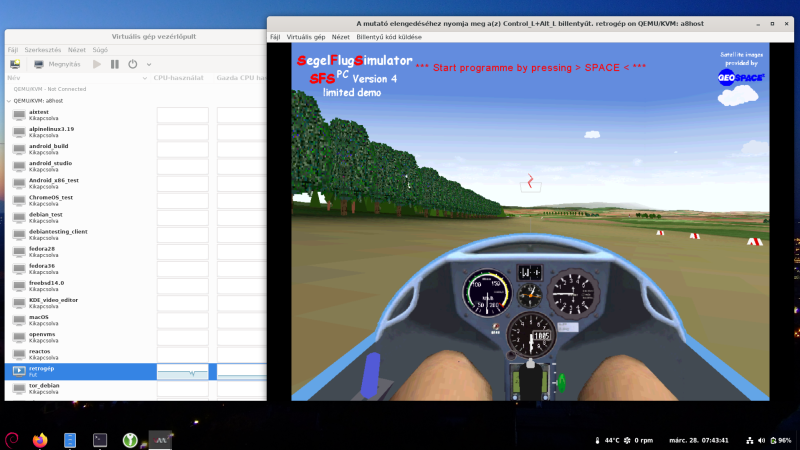Click the virt-manager taskbar entry
The height and width of the screenshot is (450, 800).
tap(161, 440)
